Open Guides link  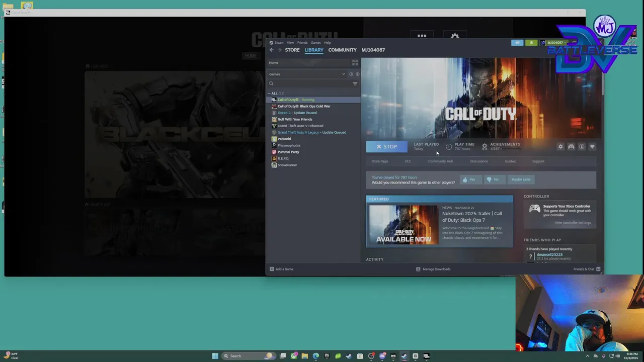(510, 161)
